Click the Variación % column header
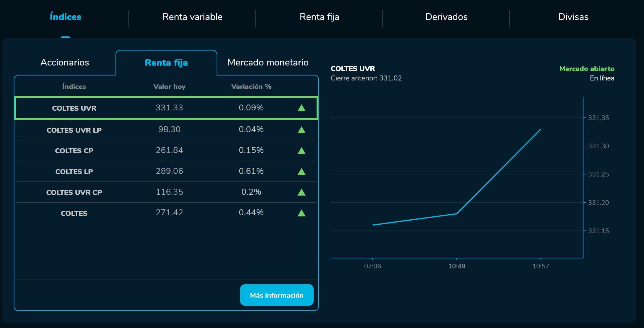644x328 pixels. tap(251, 87)
